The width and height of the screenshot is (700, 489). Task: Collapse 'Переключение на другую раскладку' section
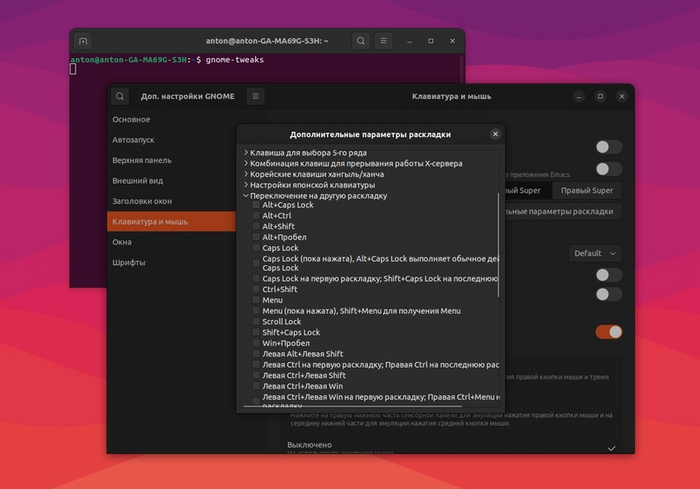click(246, 196)
